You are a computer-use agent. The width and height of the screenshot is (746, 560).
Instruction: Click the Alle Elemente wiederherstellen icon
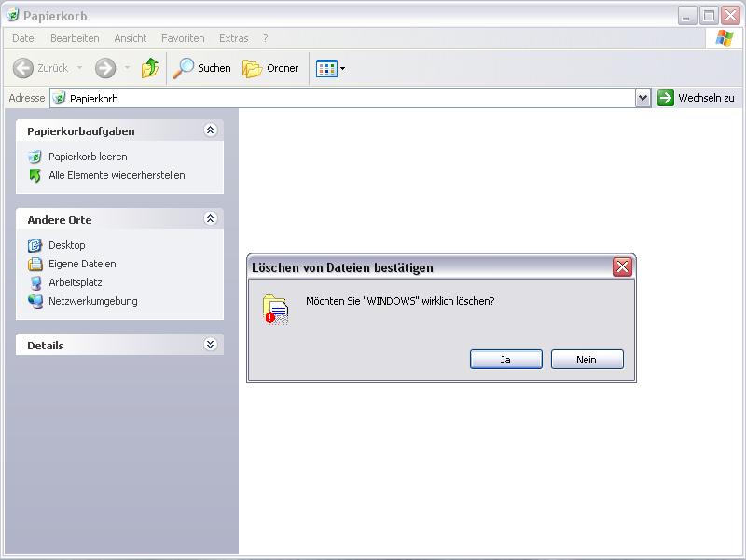tap(35, 175)
